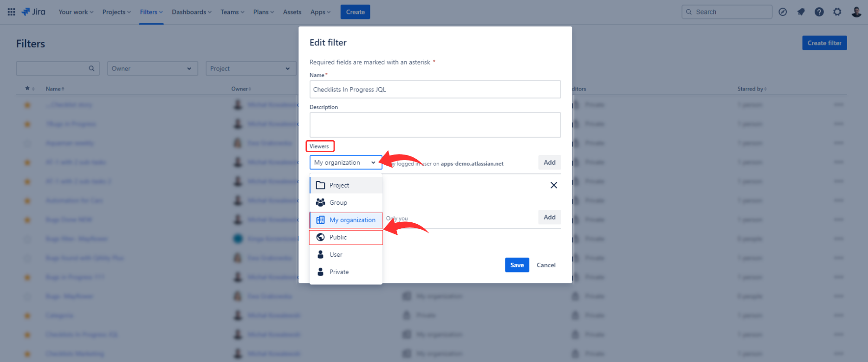Choose User from the viewers list
The width and height of the screenshot is (868, 362).
click(346, 254)
